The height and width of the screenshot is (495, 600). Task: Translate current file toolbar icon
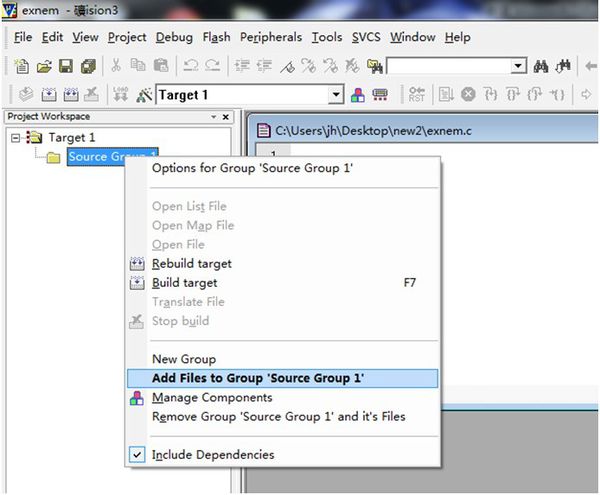[26, 94]
